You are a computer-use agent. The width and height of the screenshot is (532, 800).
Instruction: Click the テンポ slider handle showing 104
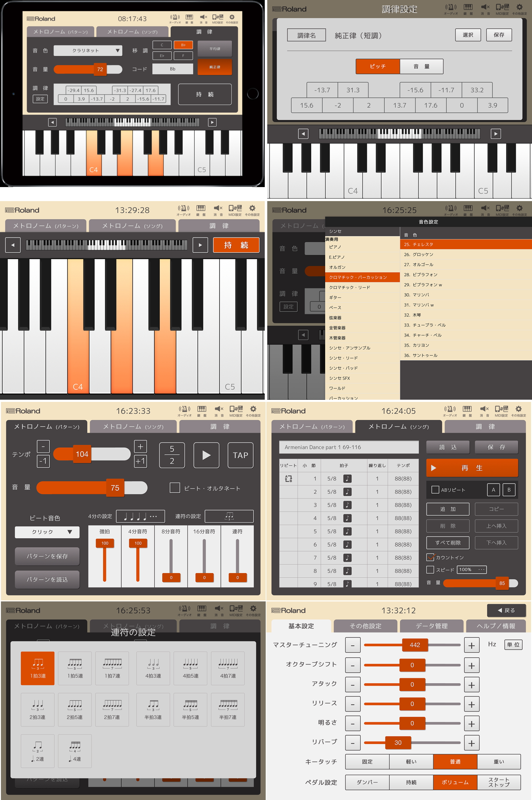[82, 454]
